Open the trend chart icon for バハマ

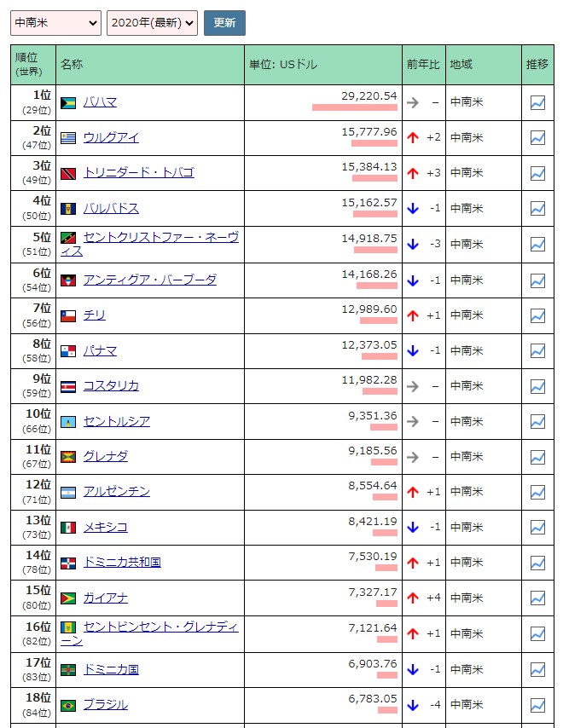coord(537,102)
